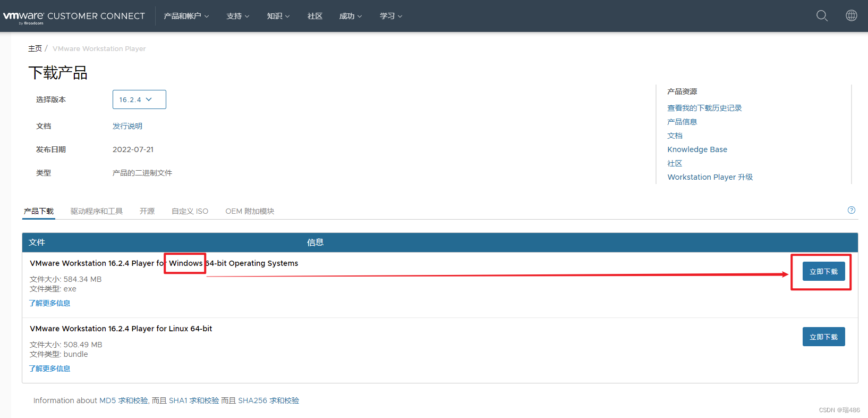
Task: Open the help question mark icon
Action: pos(852,210)
